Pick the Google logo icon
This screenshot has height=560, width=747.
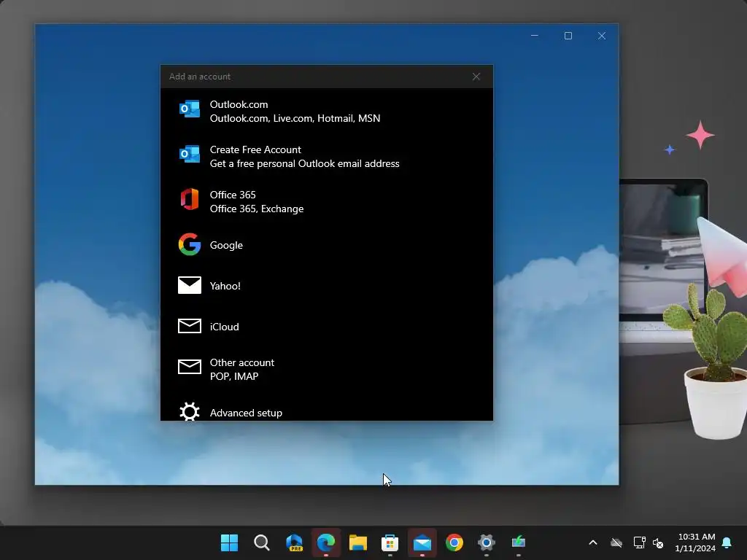(x=189, y=244)
